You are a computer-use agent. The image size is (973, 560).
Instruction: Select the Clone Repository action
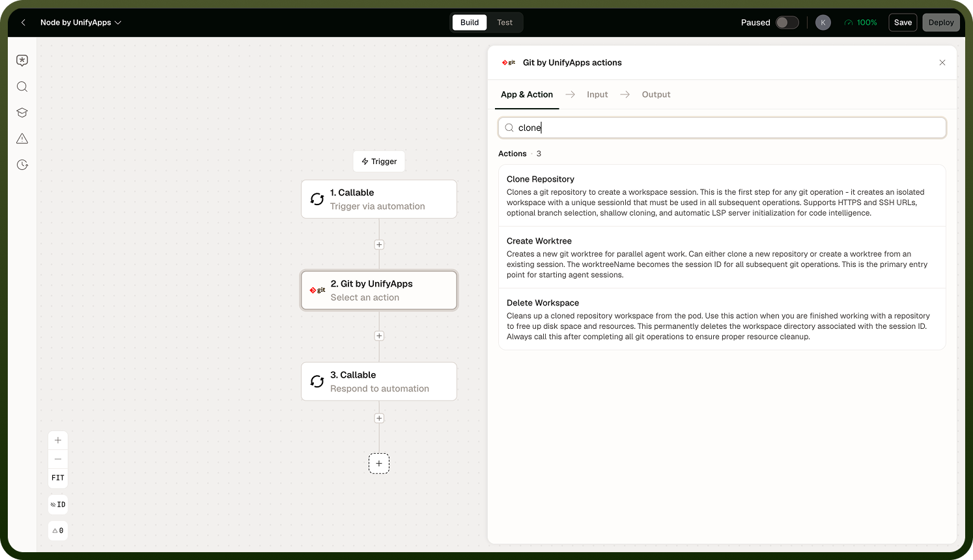(x=722, y=195)
